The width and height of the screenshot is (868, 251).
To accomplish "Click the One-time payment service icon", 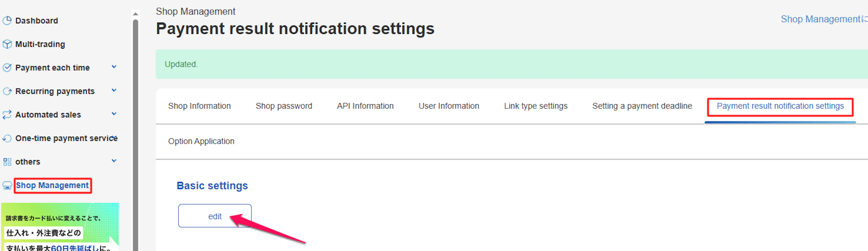I will 7,138.
